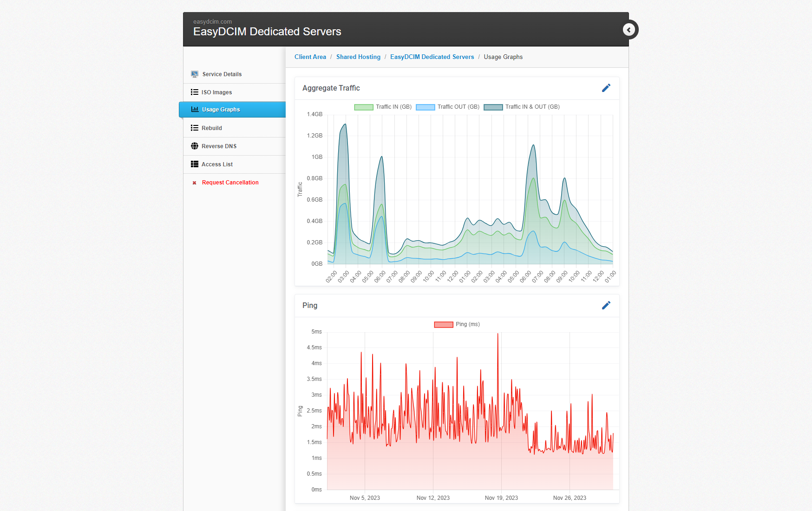Click the Usage Graphs bar chart icon

195,110
